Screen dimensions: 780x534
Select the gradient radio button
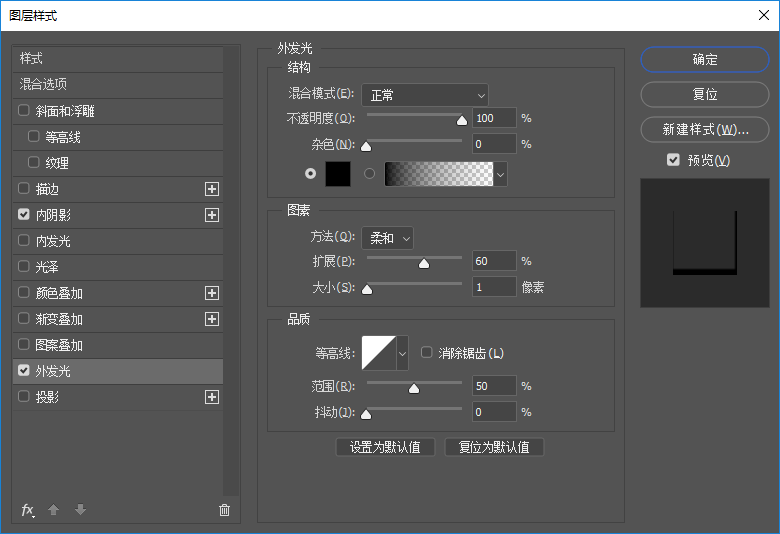(x=369, y=174)
